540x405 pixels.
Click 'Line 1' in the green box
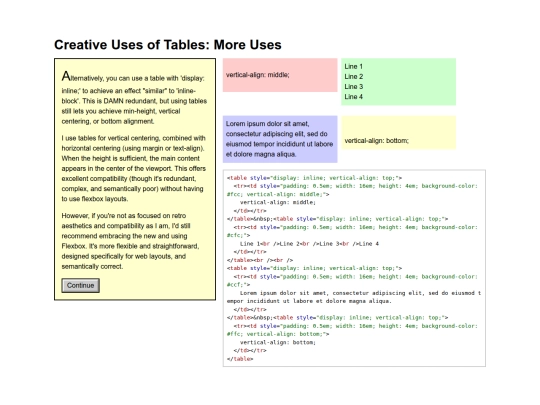(353, 66)
